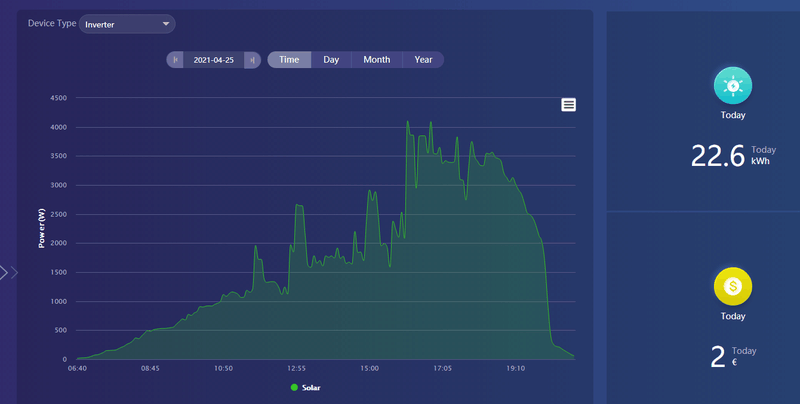Click the Device Type label
The width and height of the screenshot is (800, 404).
(52, 23)
